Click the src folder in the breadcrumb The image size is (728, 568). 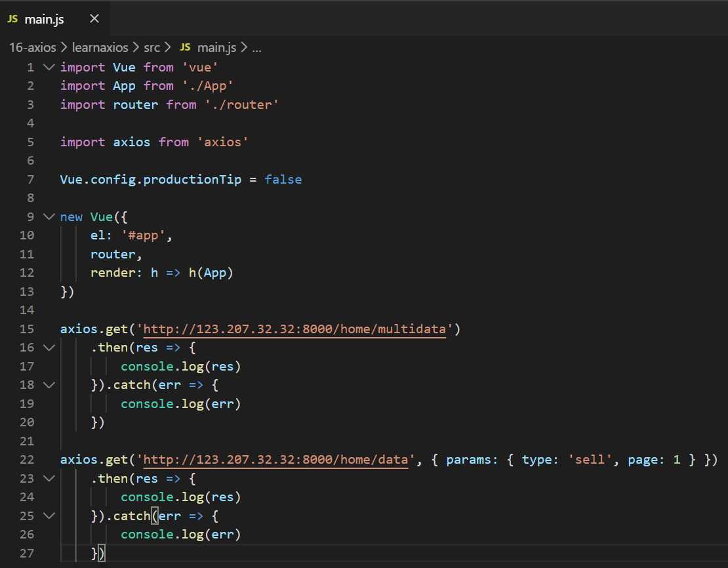click(x=152, y=47)
